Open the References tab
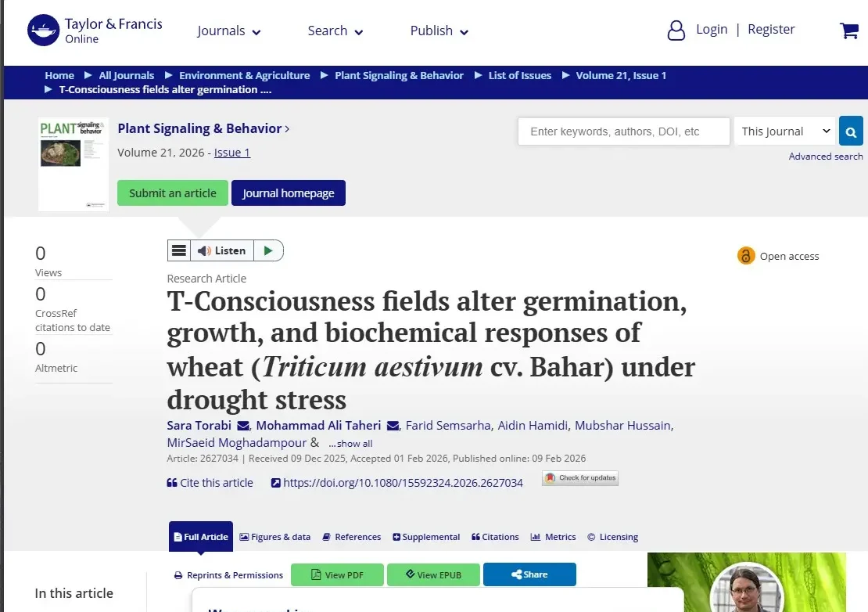This screenshot has height=612, width=868. pyautogui.click(x=352, y=537)
